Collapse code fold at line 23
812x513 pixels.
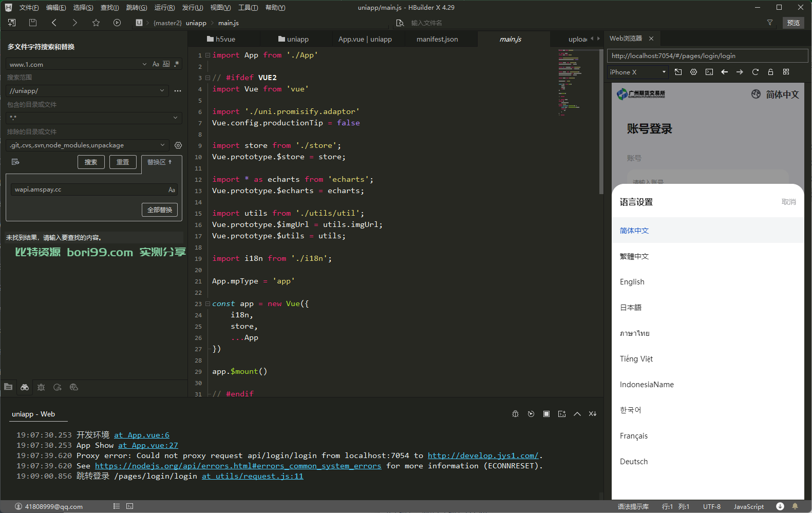coord(207,303)
